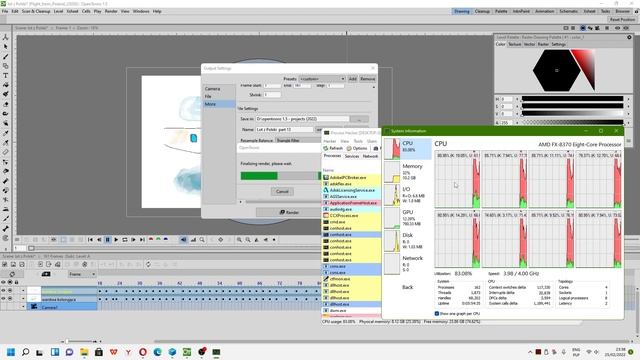Image resolution: width=640 pixels, height=360 pixels.
Task: Open Microsoft Edge from taskbar
Action: tap(158, 352)
